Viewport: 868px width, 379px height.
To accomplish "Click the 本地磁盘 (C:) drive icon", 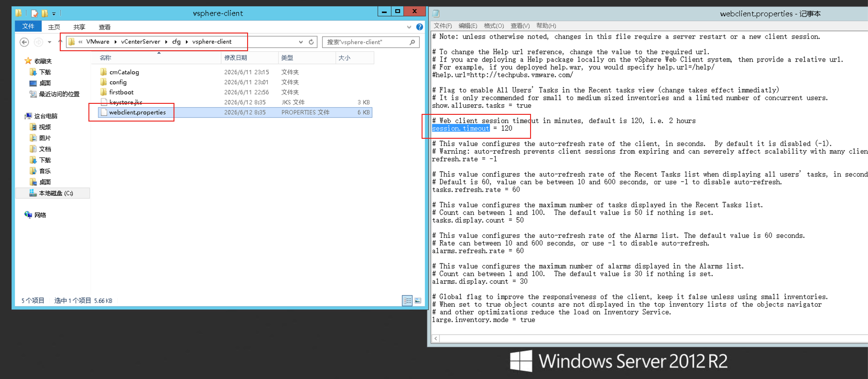I will tap(33, 193).
